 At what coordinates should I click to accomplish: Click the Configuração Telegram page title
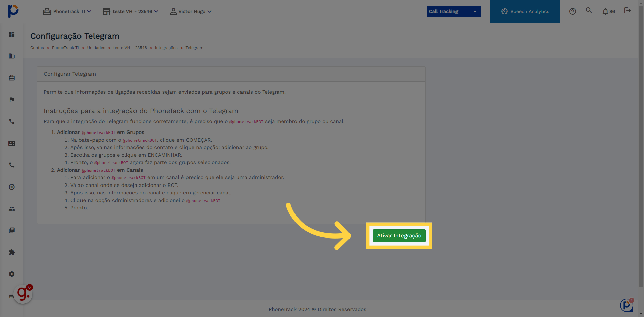75,36
